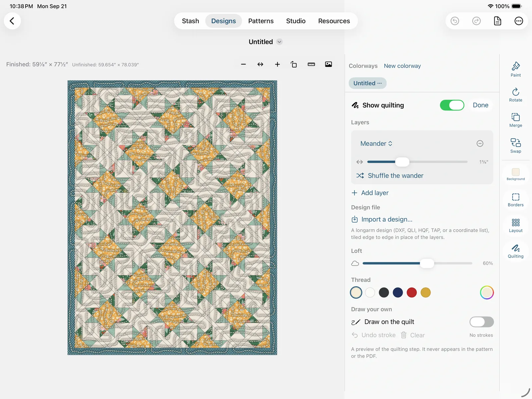532x399 pixels.
Task: Zoom in with the plus icon
Action: coord(277,64)
